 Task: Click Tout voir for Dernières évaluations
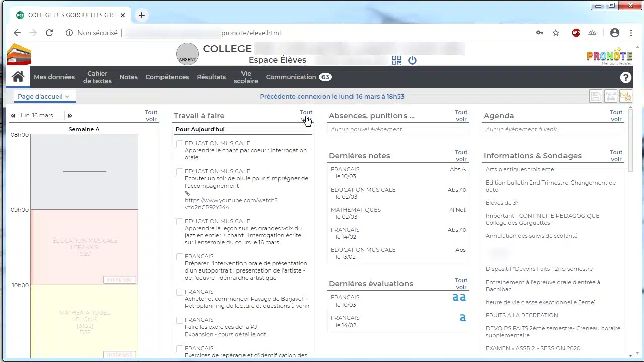461,284
